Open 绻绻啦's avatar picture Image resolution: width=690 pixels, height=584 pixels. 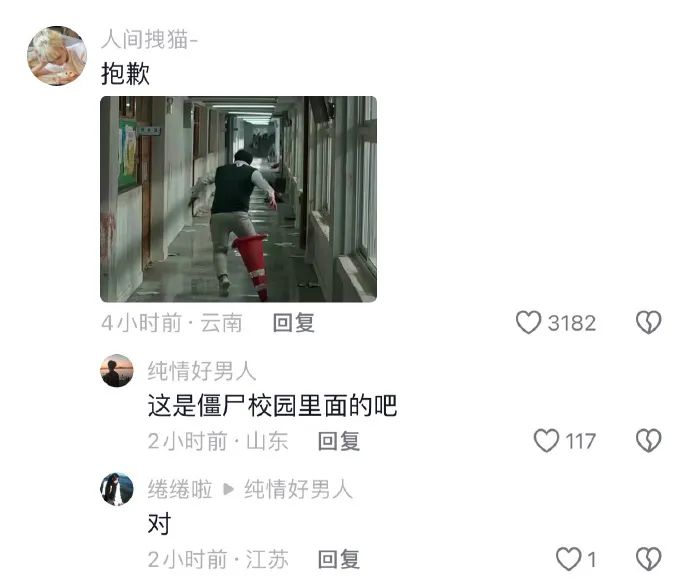(x=117, y=489)
